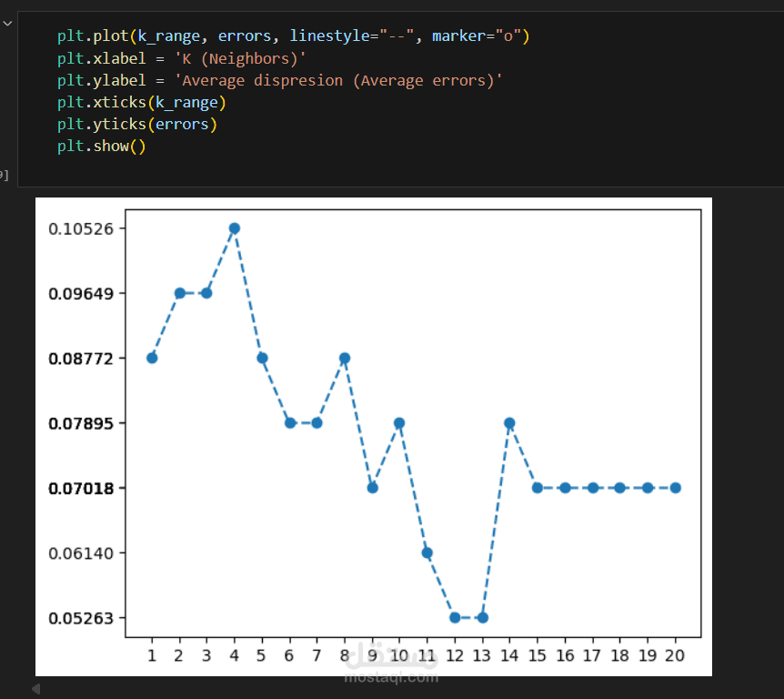
Task: Click the data point at K=14
Action: click(509, 423)
